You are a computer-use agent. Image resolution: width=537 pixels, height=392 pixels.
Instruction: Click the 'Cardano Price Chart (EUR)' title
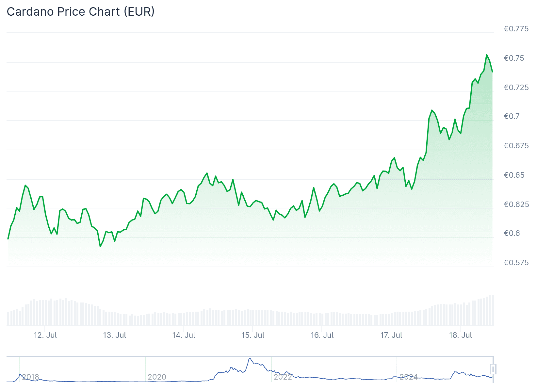pyautogui.click(x=81, y=12)
